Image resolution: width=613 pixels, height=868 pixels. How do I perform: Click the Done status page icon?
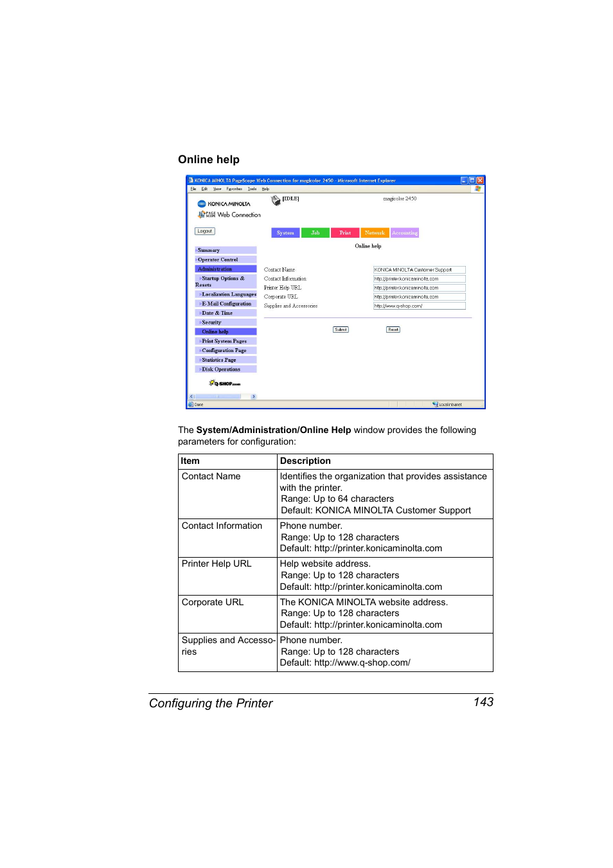point(191,405)
